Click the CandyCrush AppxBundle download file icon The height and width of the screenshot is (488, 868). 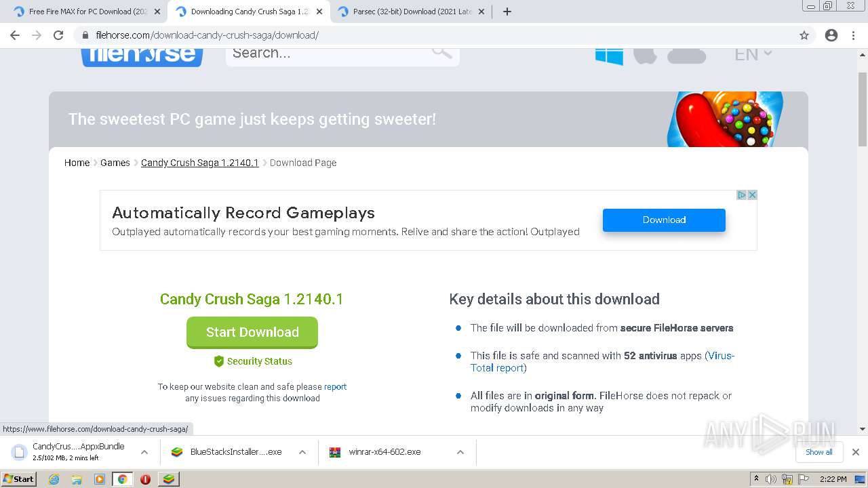(x=19, y=451)
